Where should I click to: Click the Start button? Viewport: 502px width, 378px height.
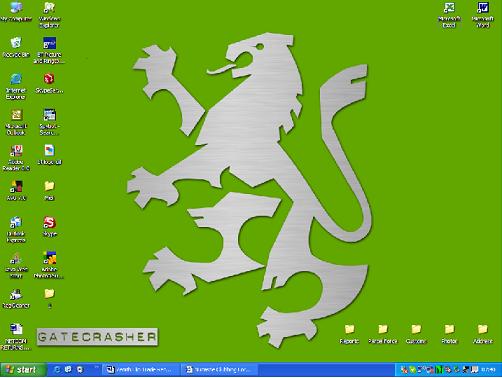coord(23,370)
